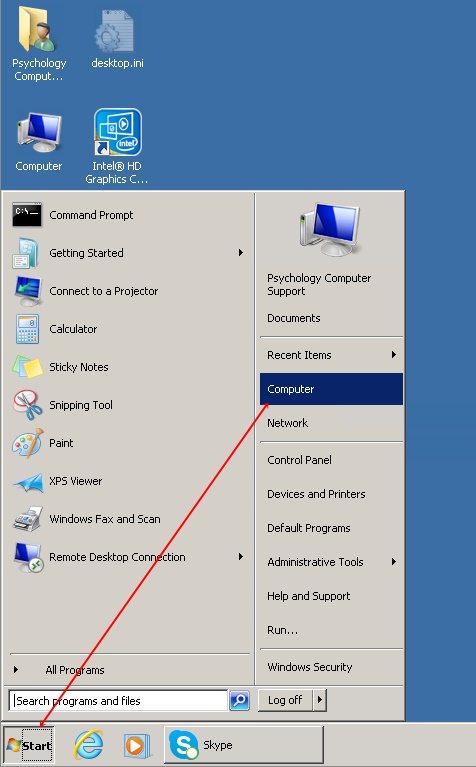Expand the Recent Items arrow

394,355
